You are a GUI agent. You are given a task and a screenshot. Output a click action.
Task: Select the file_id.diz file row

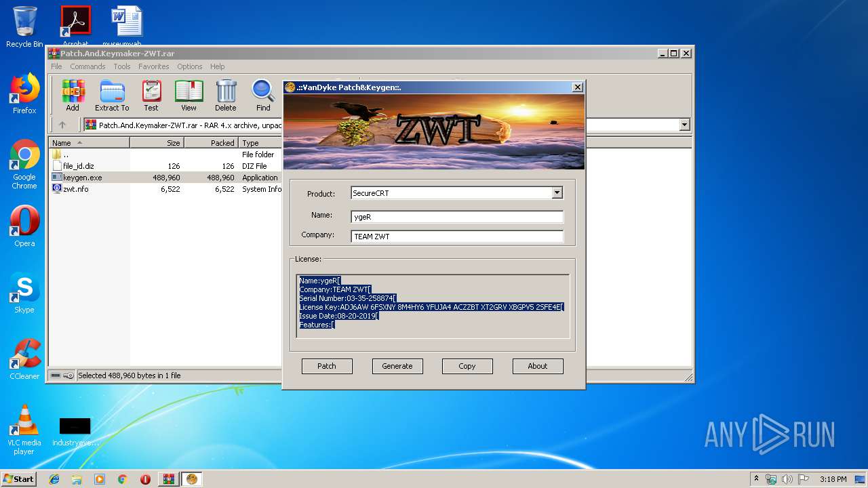click(165, 166)
